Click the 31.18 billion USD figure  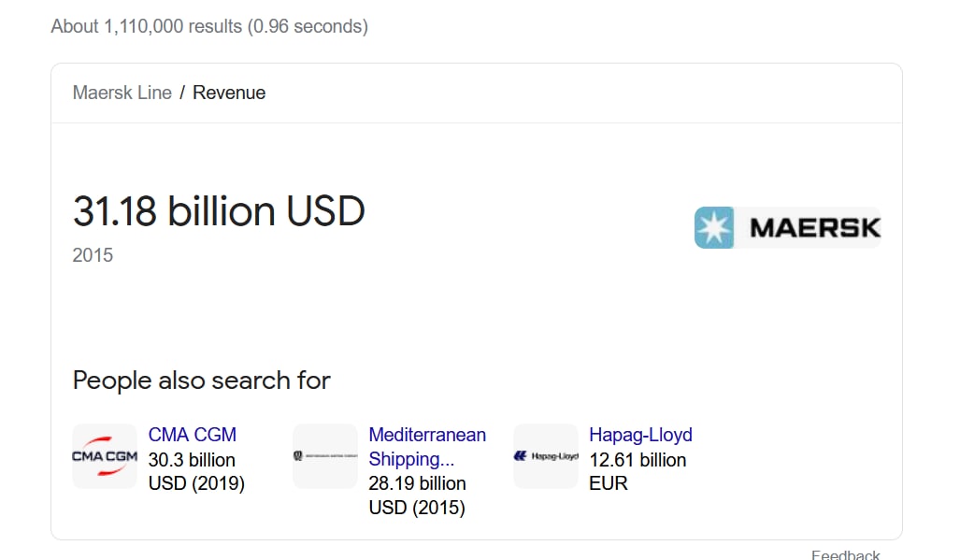point(219,211)
